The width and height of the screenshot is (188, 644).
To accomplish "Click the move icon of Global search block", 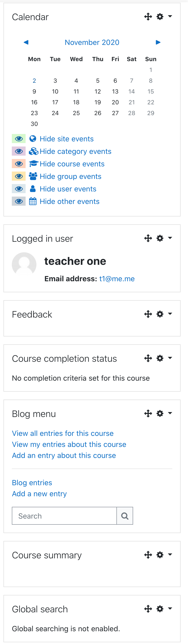I will click(148, 609).
